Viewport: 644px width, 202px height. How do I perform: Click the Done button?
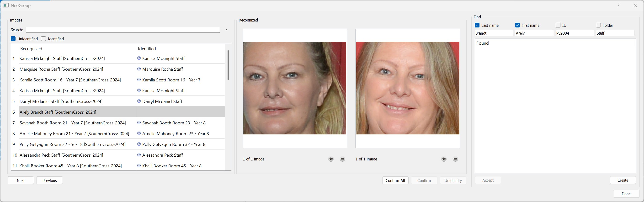click(x=626, y=194)
